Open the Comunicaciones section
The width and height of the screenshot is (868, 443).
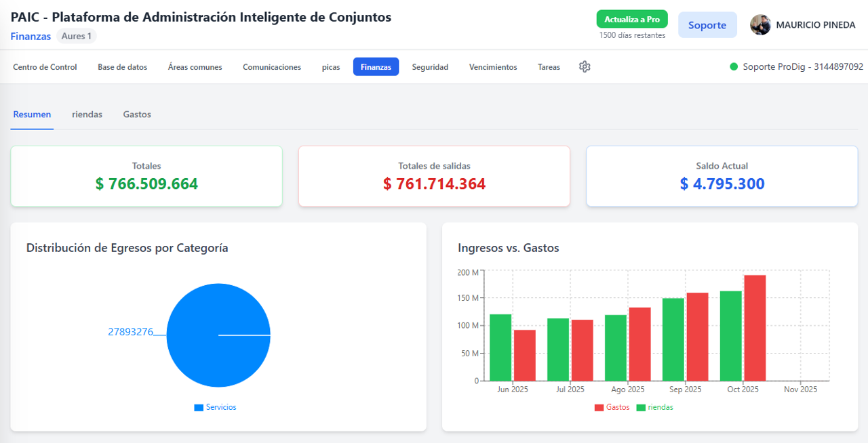272,67
